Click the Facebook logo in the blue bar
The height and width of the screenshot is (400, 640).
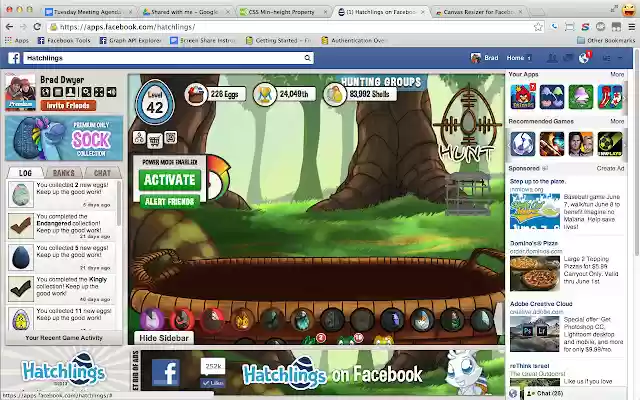[x=14, y=58]
